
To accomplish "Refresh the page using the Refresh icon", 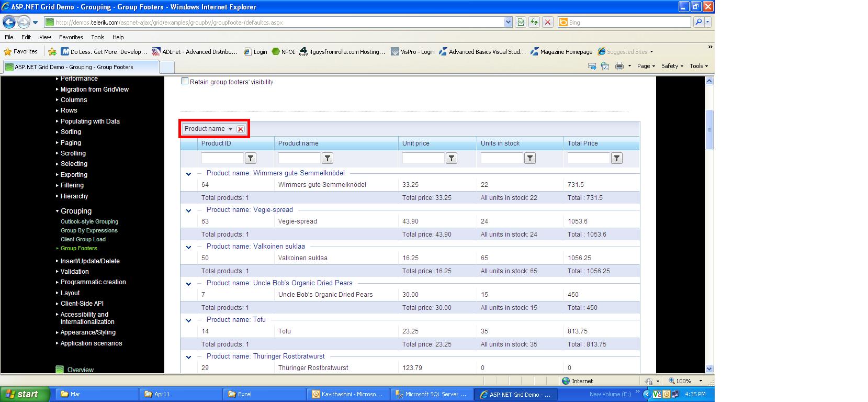I will [x=534, y=22].
